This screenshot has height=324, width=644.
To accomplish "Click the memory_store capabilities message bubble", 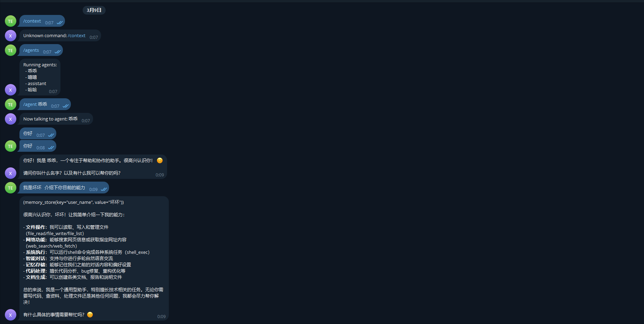I will [x=94, y=258].
